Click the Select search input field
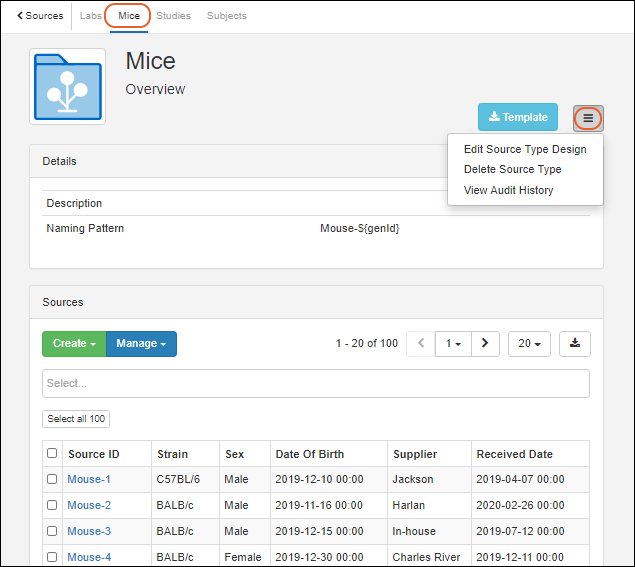 pos(315,383)
